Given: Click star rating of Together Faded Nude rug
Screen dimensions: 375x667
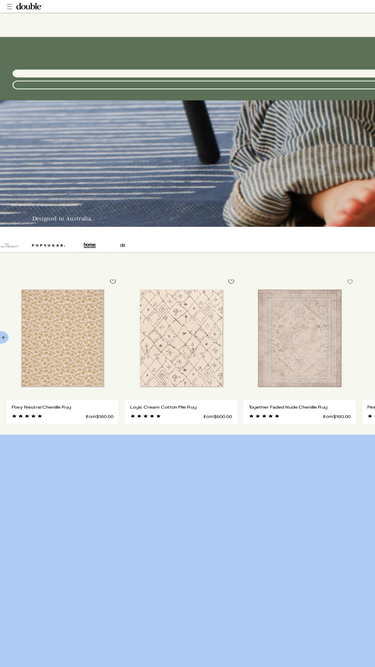Looking at the screenshot, I should (264, 416).
